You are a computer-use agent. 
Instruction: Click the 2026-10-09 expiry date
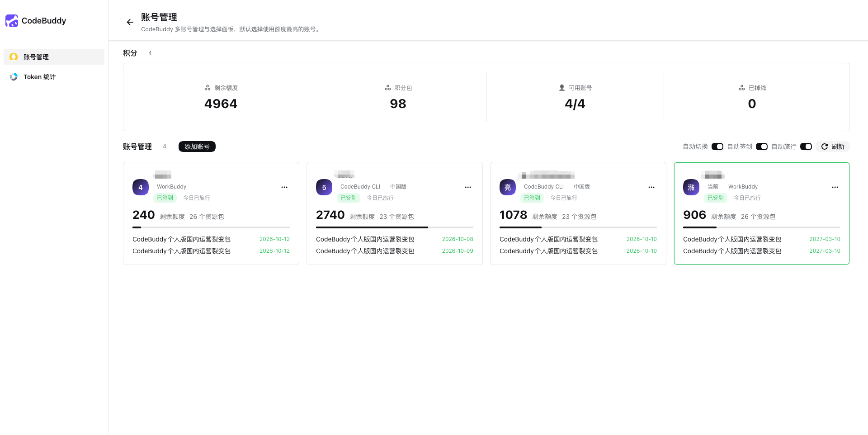pyautogui.click(x=458, y=251)
